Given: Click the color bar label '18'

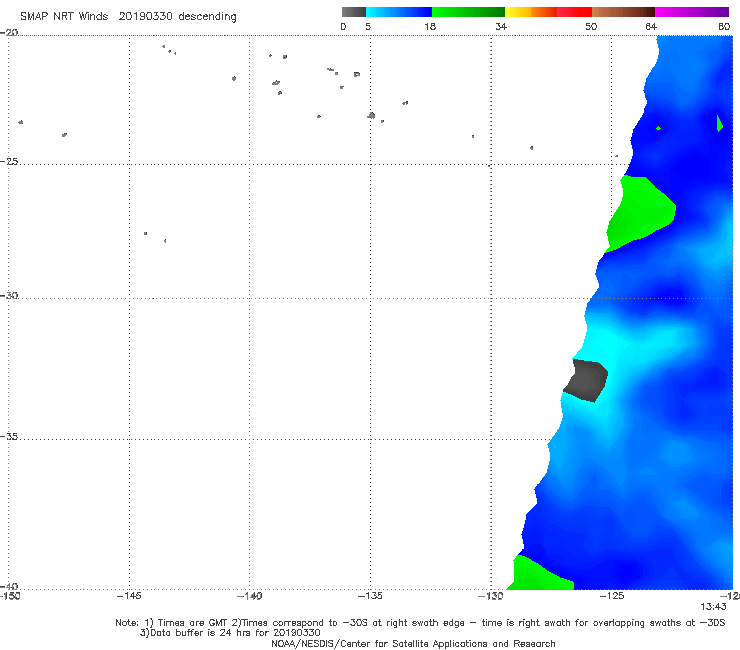Looking at the screenshot, I should (x=430, y=26).
